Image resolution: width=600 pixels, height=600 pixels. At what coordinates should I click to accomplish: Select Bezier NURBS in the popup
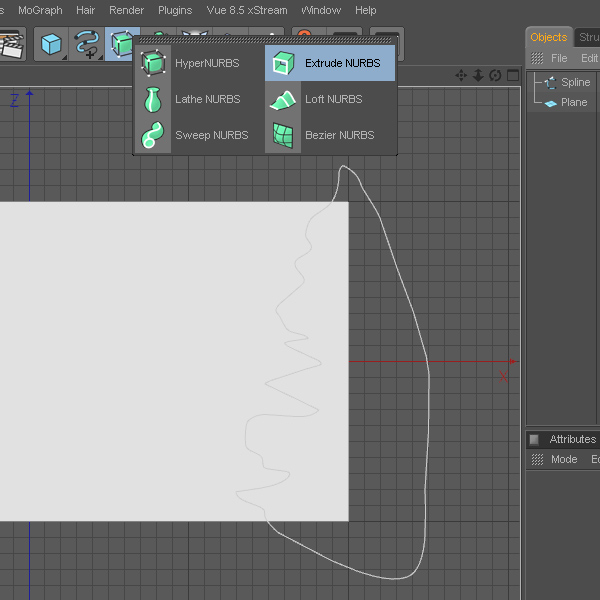pyautogui.click(x=329, y=135)
